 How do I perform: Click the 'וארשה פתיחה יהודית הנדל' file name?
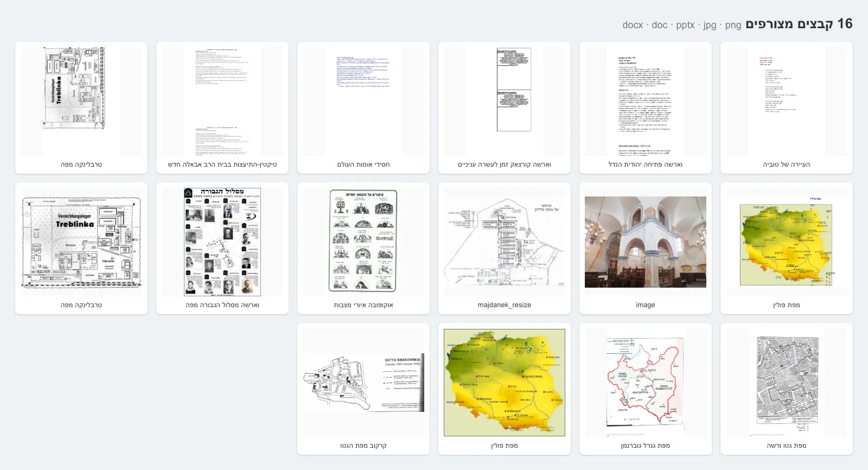coord(646,164)
